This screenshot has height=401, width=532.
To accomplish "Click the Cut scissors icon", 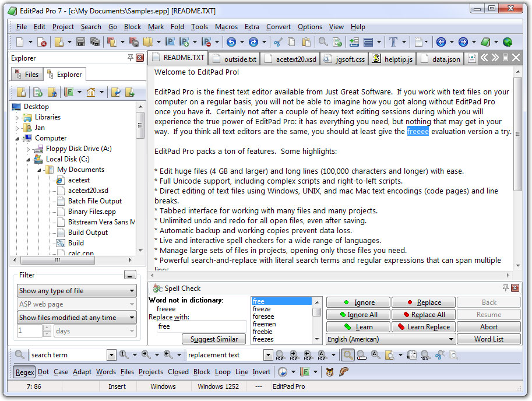I will (278, 42).
